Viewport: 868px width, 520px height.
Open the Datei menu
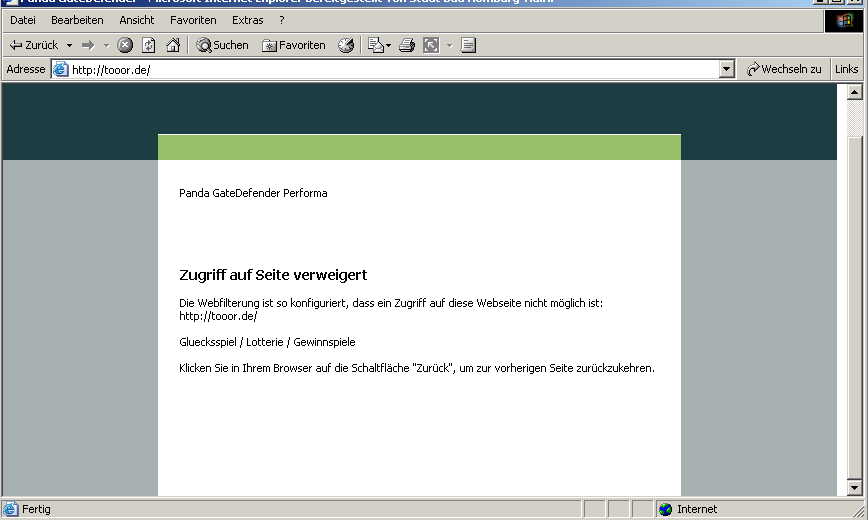tap(23, 20)
